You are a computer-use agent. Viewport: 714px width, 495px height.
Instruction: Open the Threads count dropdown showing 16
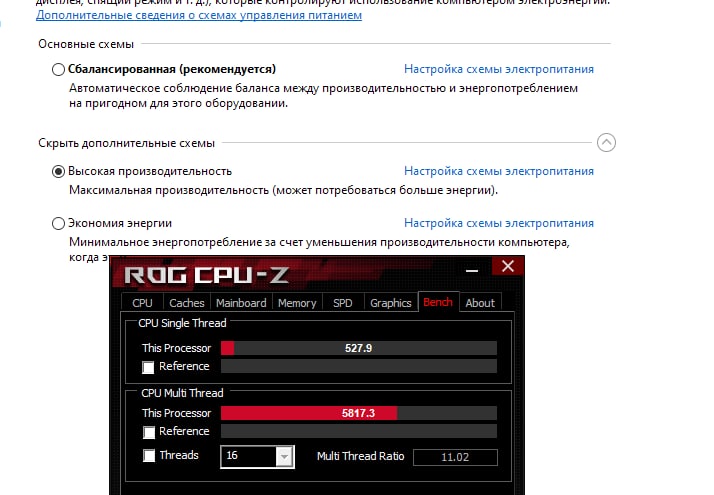click(257, 456)
